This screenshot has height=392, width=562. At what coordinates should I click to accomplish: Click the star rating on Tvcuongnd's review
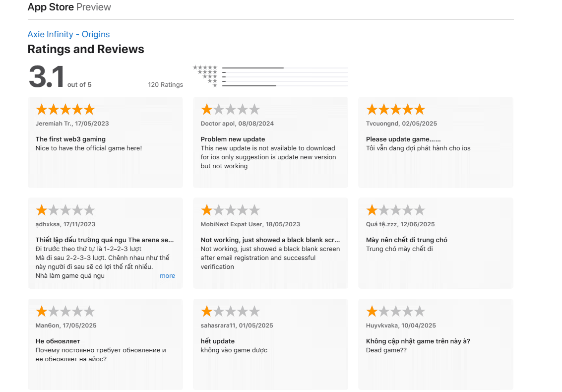click(x=395, y=109)
